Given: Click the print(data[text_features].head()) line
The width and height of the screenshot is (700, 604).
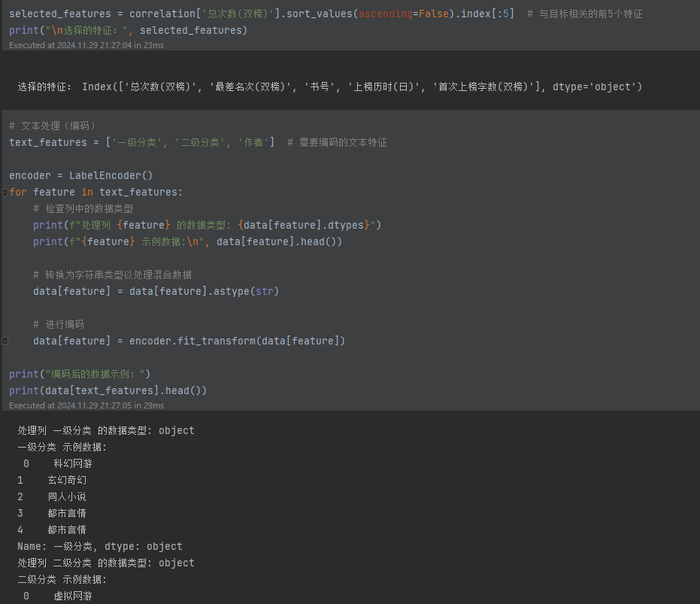Looking at the screenshot, I should 108,390.
